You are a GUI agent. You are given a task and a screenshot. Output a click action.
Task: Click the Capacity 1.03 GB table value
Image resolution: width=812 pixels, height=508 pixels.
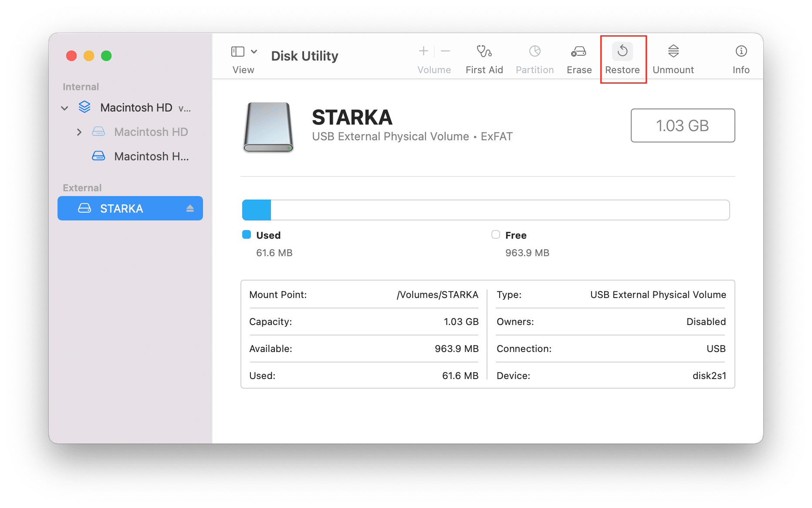coord(461,322)
